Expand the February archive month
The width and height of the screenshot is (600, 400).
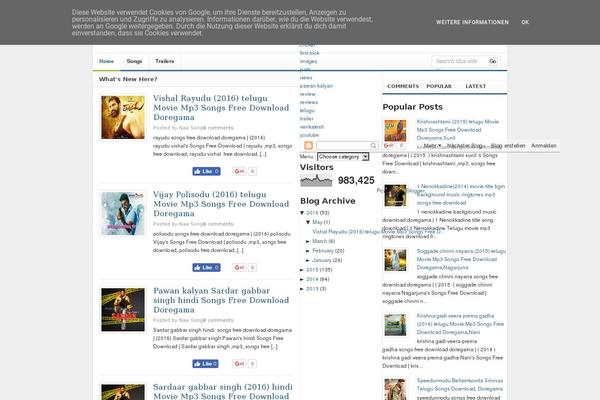(308, 251)
